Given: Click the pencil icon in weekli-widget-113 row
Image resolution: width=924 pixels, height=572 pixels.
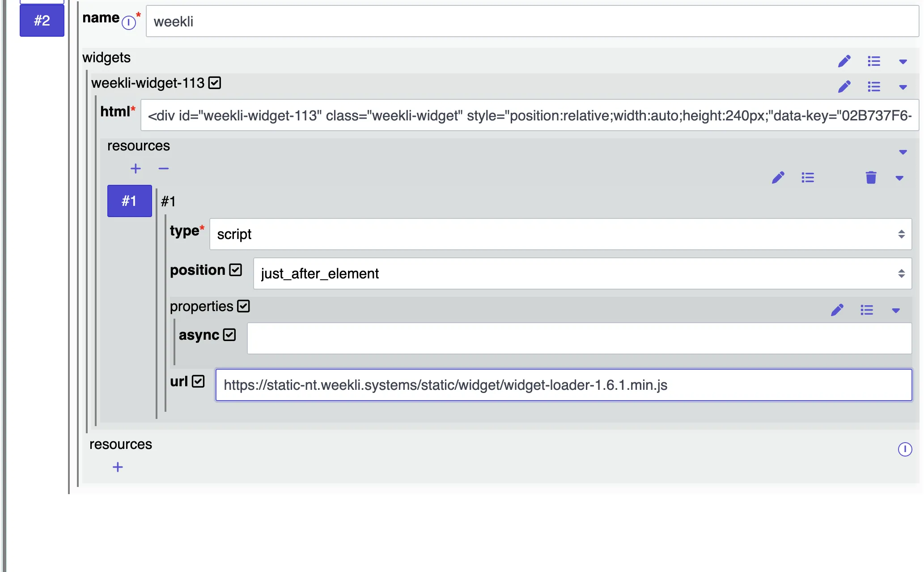Looking at the screenshot, I should pyautogui.click(x=844, y=87).
